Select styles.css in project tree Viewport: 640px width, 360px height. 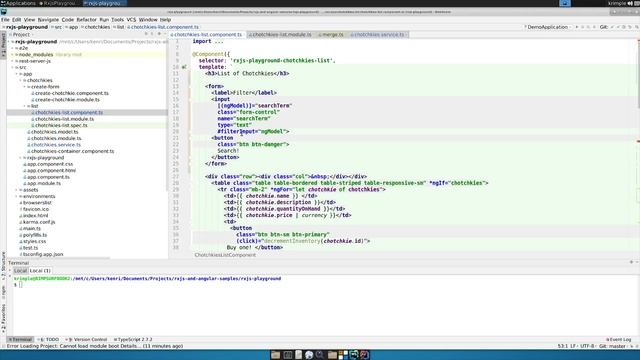pyautogui.click(x=34, y=241)
